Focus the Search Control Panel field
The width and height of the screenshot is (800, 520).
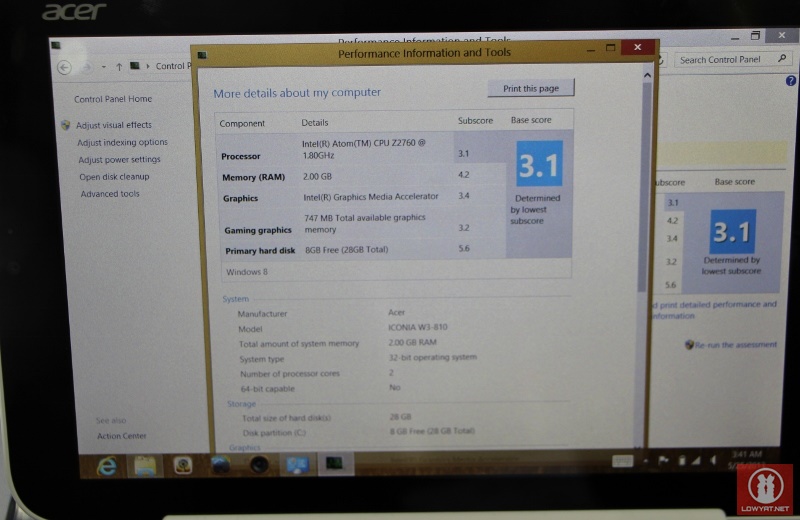pyautogui.click(x=733, y=60)
